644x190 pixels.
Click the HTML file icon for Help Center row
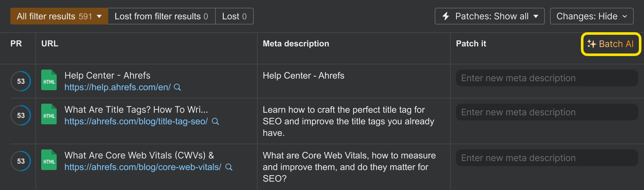[49, 80]
